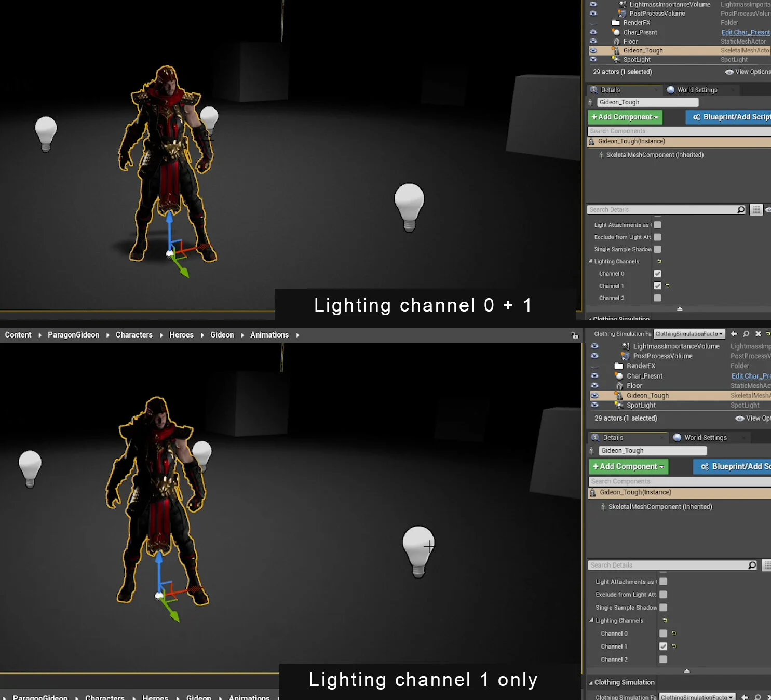771x700 pixels.
Task: Hide Floor via eye icon in 'channel 1 only' outliner
Action: (595, 386)
